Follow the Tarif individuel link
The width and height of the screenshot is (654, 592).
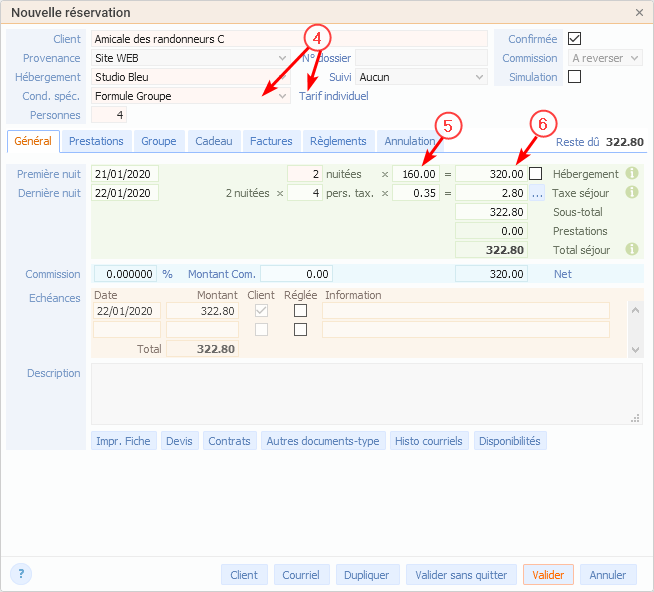coord(334,96)
